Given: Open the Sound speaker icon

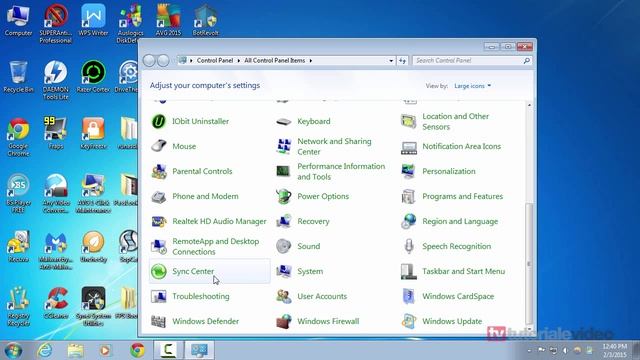Looking at the screenshot, I should pos(284,247).
